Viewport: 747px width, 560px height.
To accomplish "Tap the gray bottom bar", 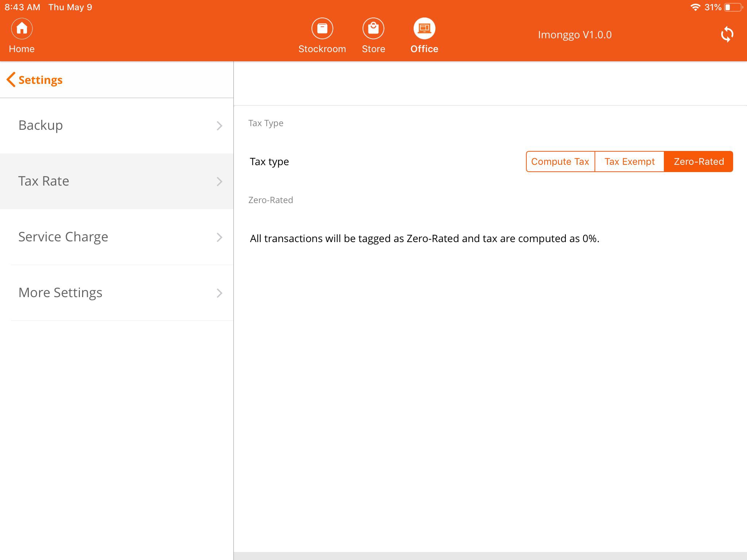I will click(x=490, y=556).
